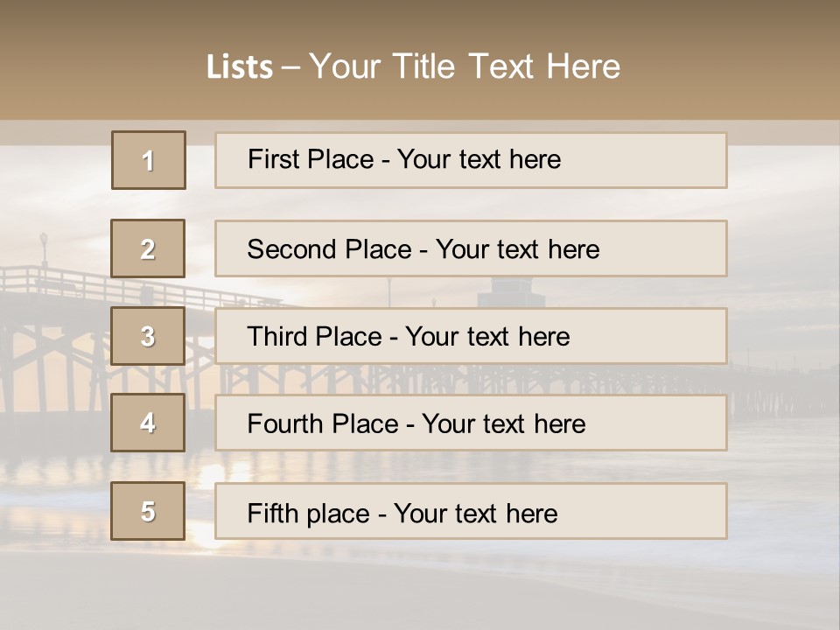Screen dimensions: 840x630
Task: Select the building at the pier's end
Action: click(512, 292)
